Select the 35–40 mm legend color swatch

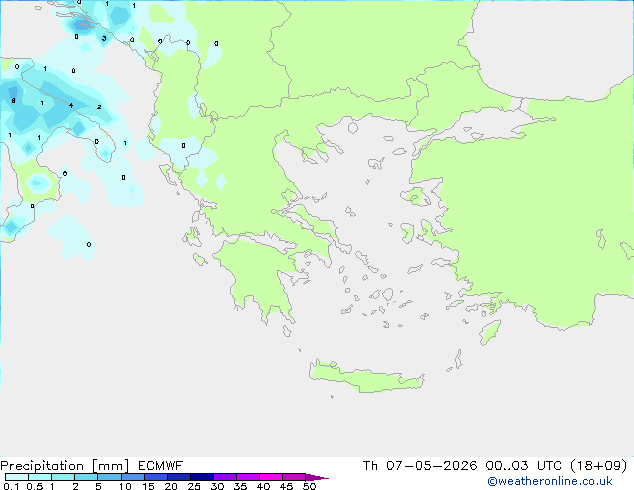click(248, 477)
